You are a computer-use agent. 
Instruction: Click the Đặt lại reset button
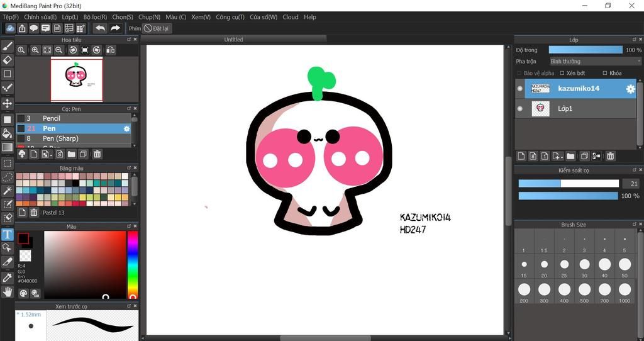click(x=157, y=28)
